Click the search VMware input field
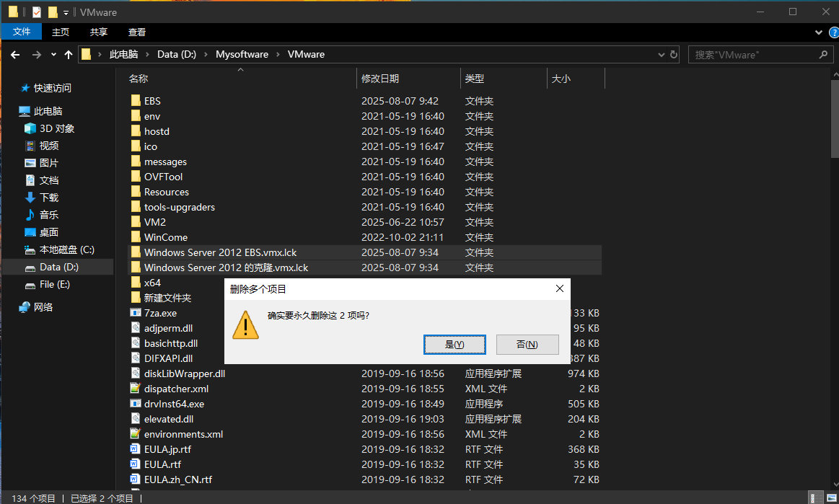The image size is (839, 504). point(753,55)
